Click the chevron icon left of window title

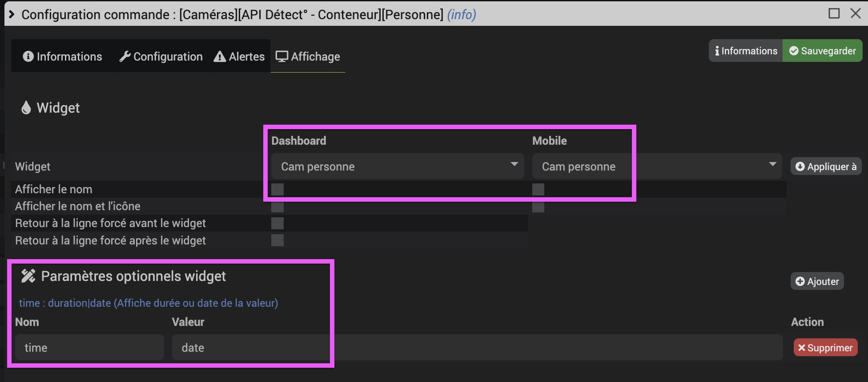pos(12,14)
